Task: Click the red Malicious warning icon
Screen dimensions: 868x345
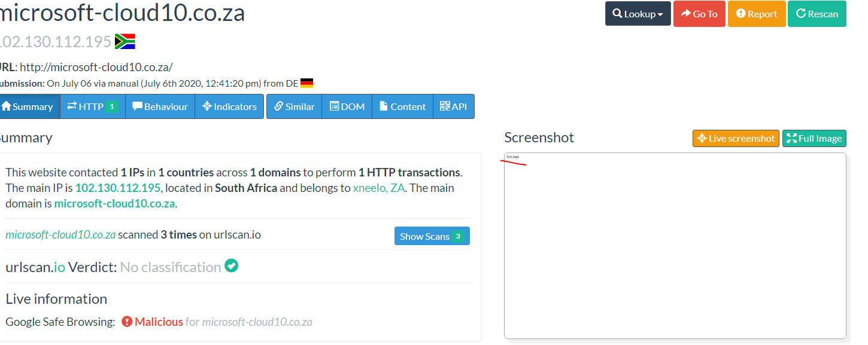Action: click(126, 321)
